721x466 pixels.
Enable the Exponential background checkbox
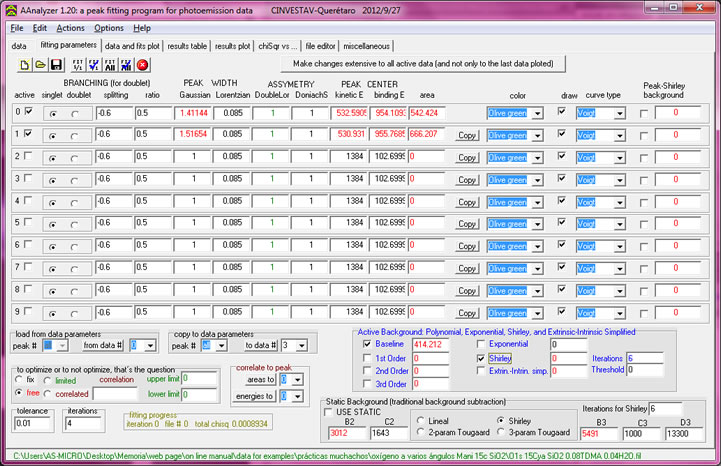480,344
